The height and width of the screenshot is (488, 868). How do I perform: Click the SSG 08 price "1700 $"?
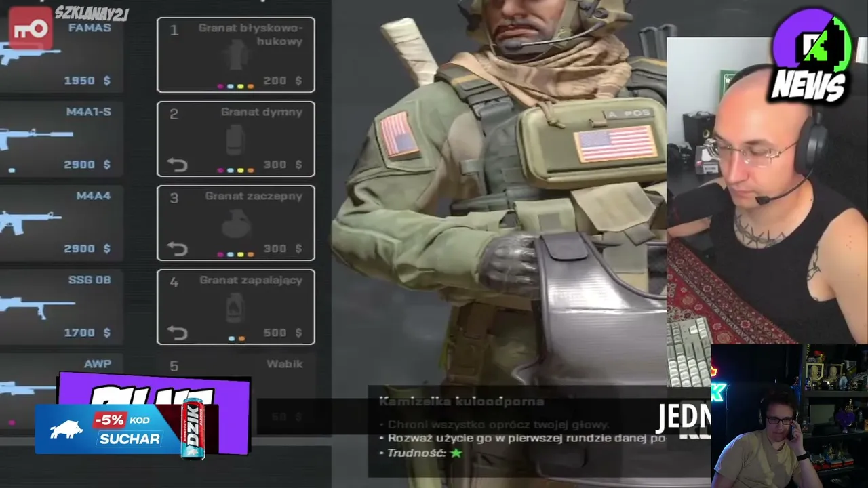pyautogui.click(x=87, y=333)
